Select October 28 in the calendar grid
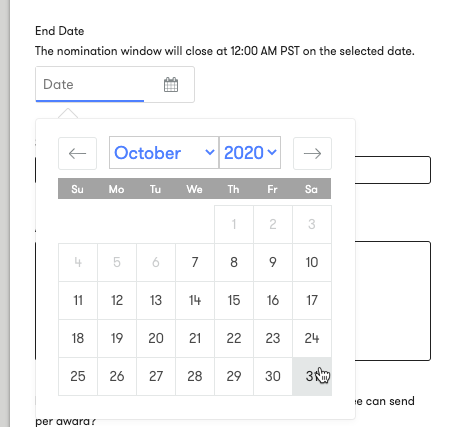452x427 pixels. (195, 376)
